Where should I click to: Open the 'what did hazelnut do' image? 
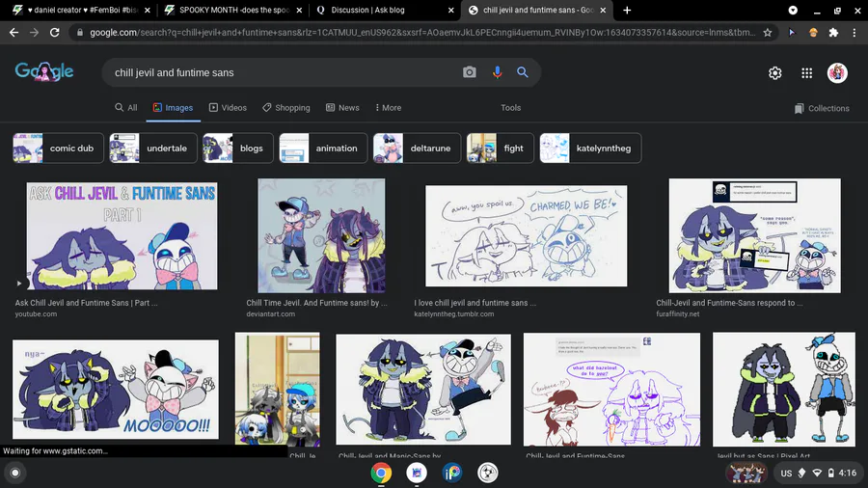coord(611,390)
